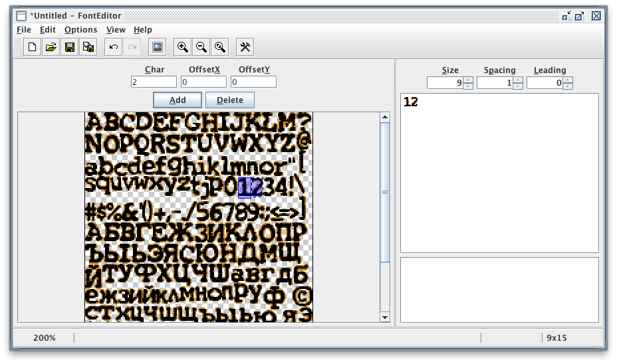Click the empty lower-right text panel

point(500,290)
